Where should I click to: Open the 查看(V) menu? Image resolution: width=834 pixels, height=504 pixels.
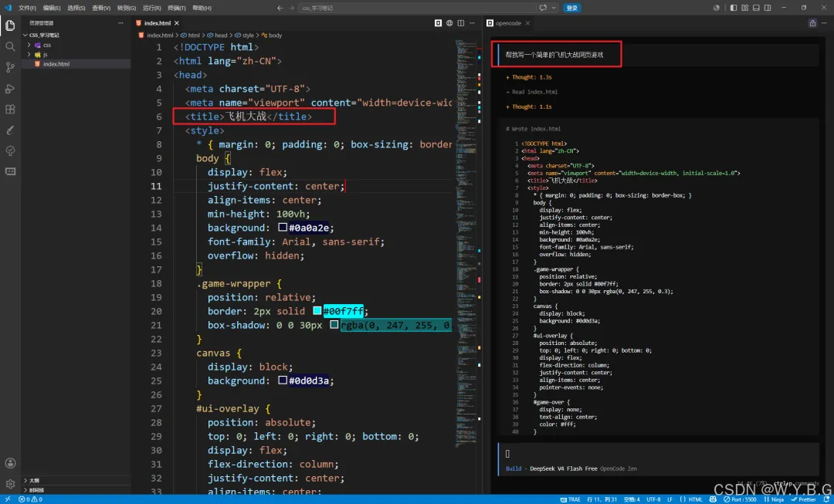click(101, 8)
